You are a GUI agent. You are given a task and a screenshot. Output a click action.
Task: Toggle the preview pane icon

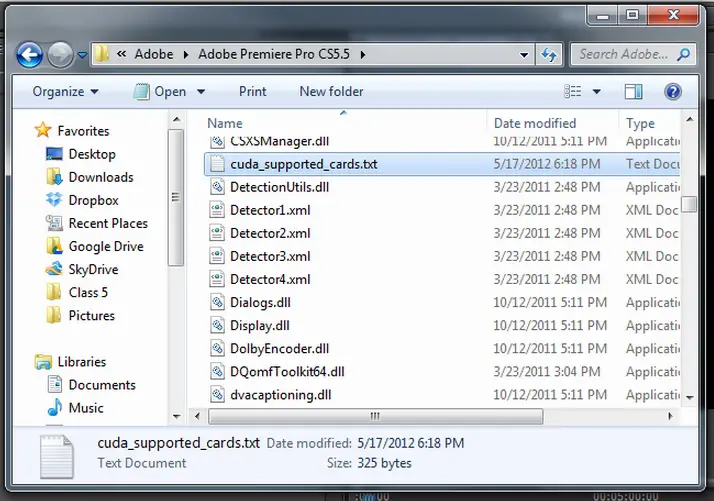(633, 92)
